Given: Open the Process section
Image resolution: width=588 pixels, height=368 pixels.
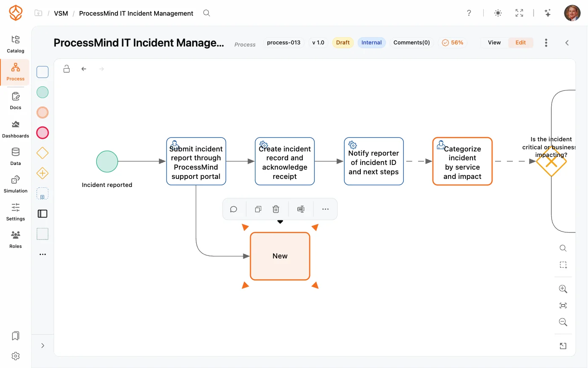Looking at the screenshot, I should tap(16, 72).
